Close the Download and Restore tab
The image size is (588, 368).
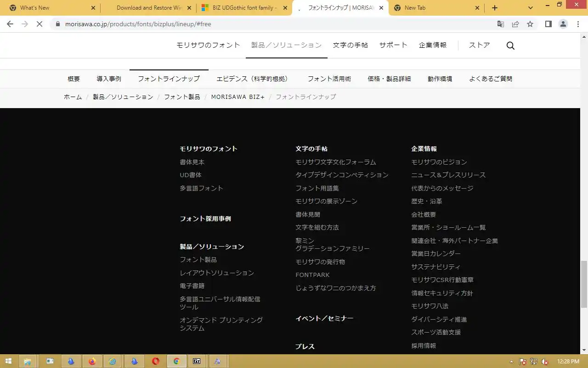pos(189,8)
